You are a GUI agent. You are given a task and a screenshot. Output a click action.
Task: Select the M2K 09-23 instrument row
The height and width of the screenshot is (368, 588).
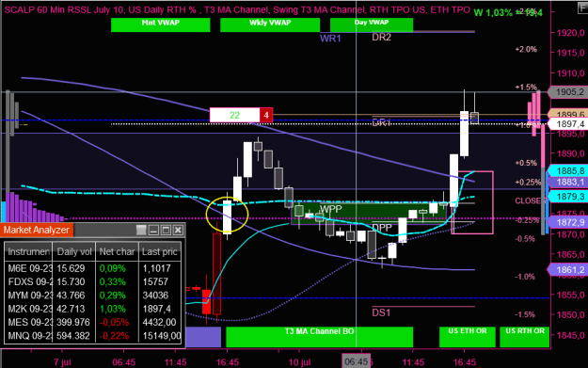pyautogui.click(x=93, y=309)
